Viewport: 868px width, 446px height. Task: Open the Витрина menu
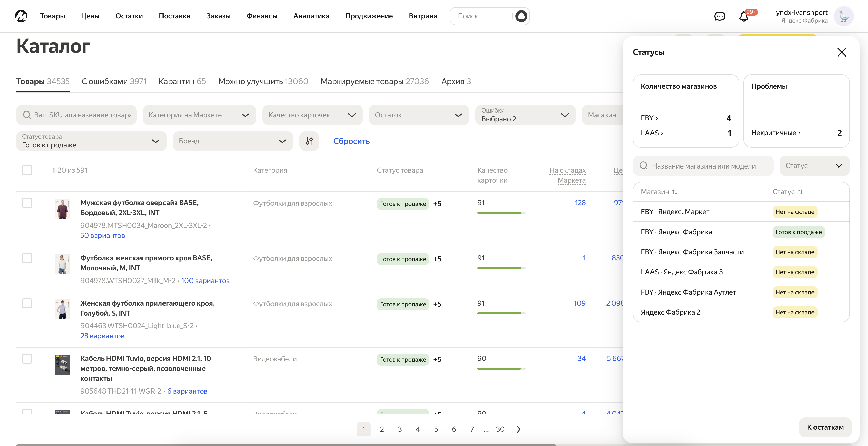tap(423, 16)
